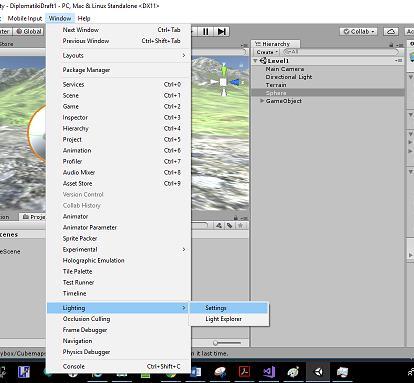Choose Holographic Emulation menu entry
This screenshot has width=414, height=383.
119,260
